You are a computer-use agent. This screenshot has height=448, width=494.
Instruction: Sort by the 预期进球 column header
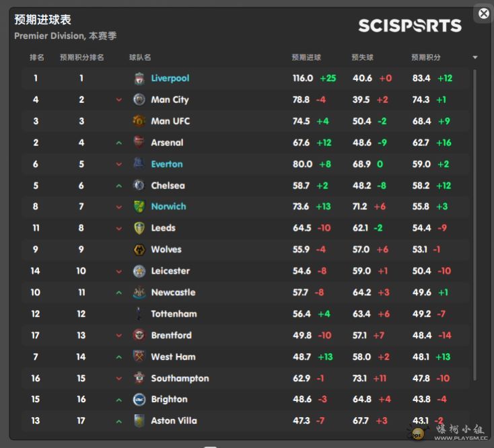(x=306, y=57)
